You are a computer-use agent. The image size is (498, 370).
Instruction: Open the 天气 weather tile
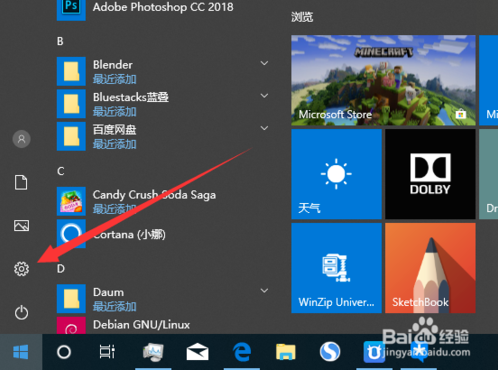336,174
